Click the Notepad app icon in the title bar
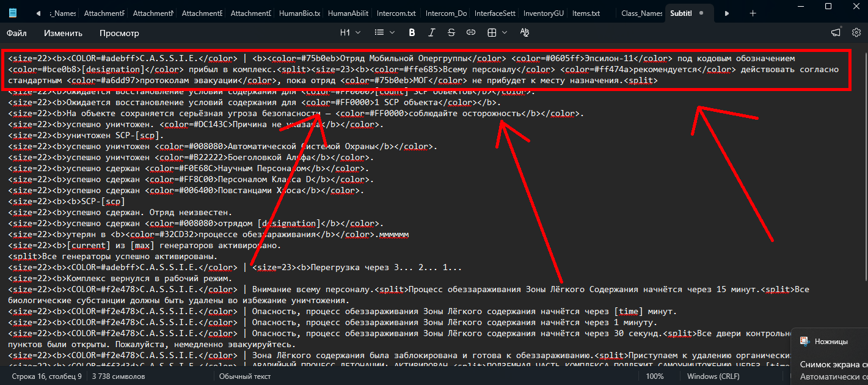Viewport: 868px width, 385px height. tap(13, 13)
